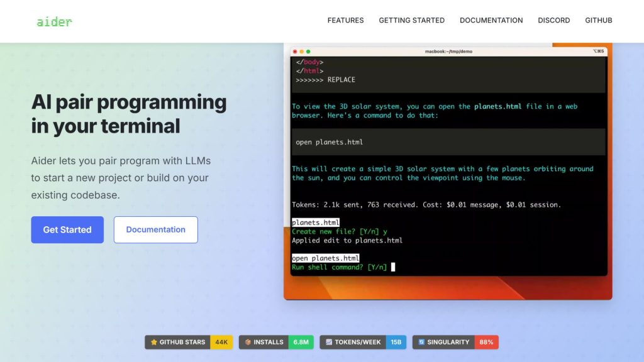Open the Features menu item
The image size is (644, 362).
(345, 20)
